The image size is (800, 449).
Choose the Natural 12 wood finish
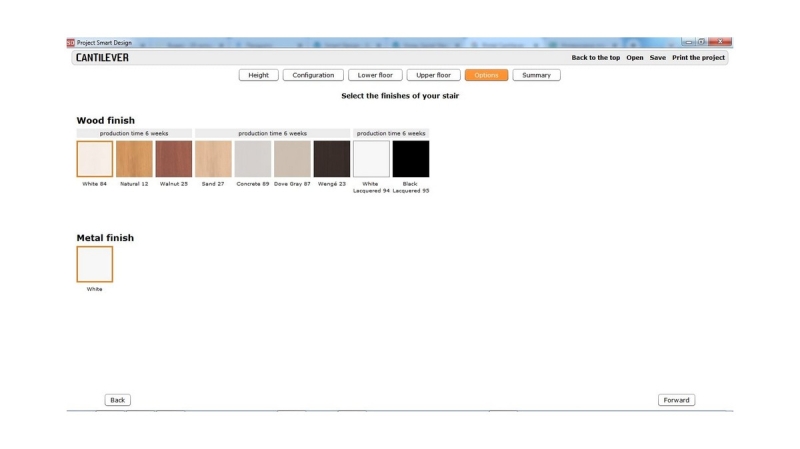click(x=134, y=159)
